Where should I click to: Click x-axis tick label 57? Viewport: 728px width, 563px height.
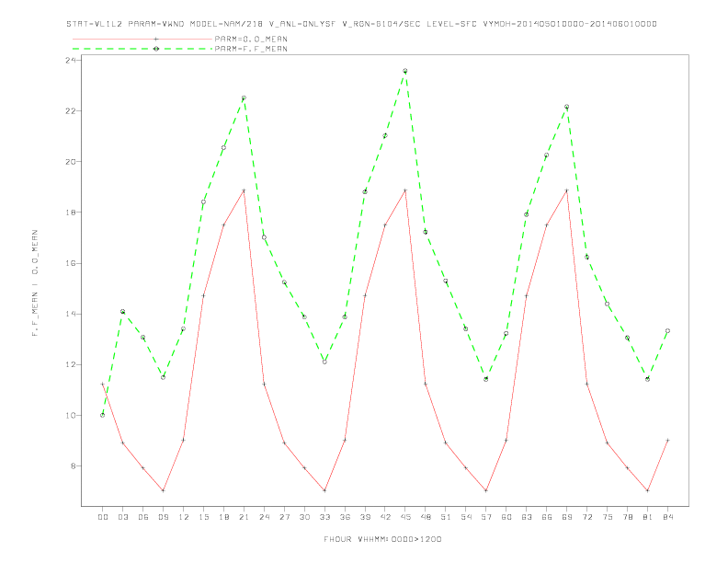[486, 517]
